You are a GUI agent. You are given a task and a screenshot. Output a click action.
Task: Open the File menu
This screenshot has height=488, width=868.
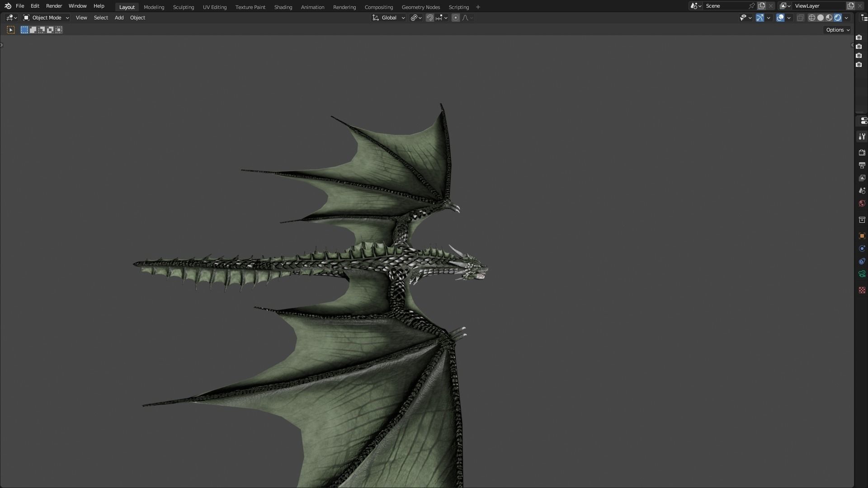click(20, 6)
